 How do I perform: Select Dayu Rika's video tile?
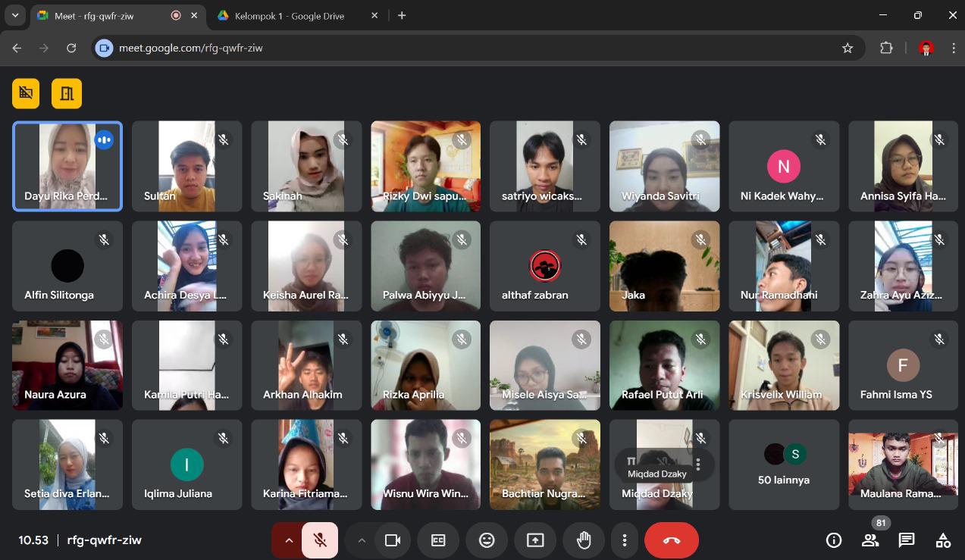(x=67, y=166)
